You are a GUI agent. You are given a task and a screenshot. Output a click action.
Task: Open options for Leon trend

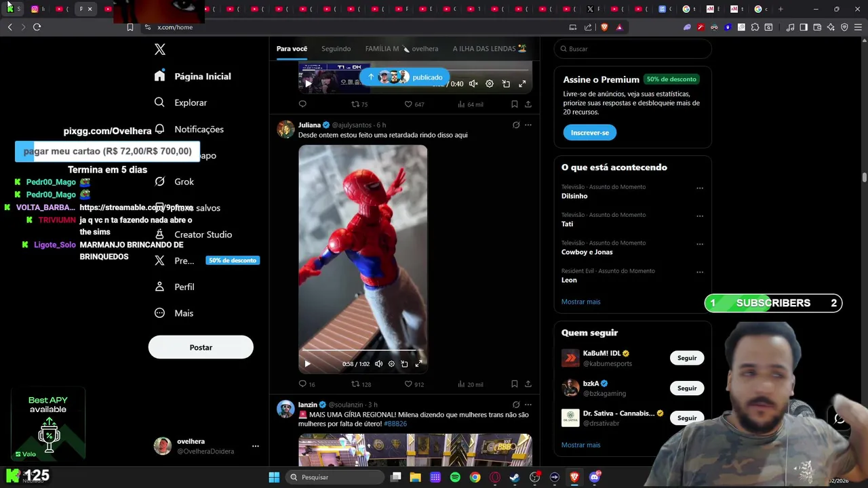point(700,272)
